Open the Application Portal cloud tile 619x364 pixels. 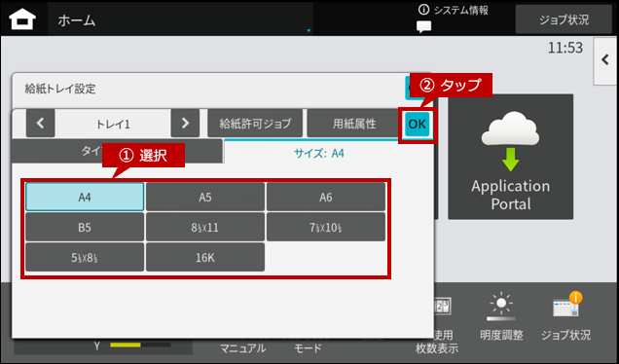coord(510,157)
